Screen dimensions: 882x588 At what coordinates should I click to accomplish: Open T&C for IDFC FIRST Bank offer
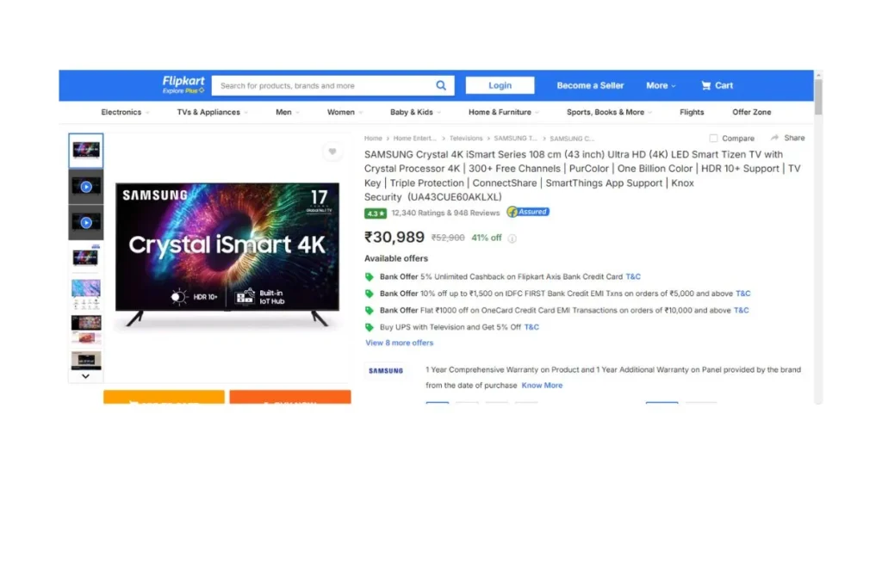click(x=742, y=294)
